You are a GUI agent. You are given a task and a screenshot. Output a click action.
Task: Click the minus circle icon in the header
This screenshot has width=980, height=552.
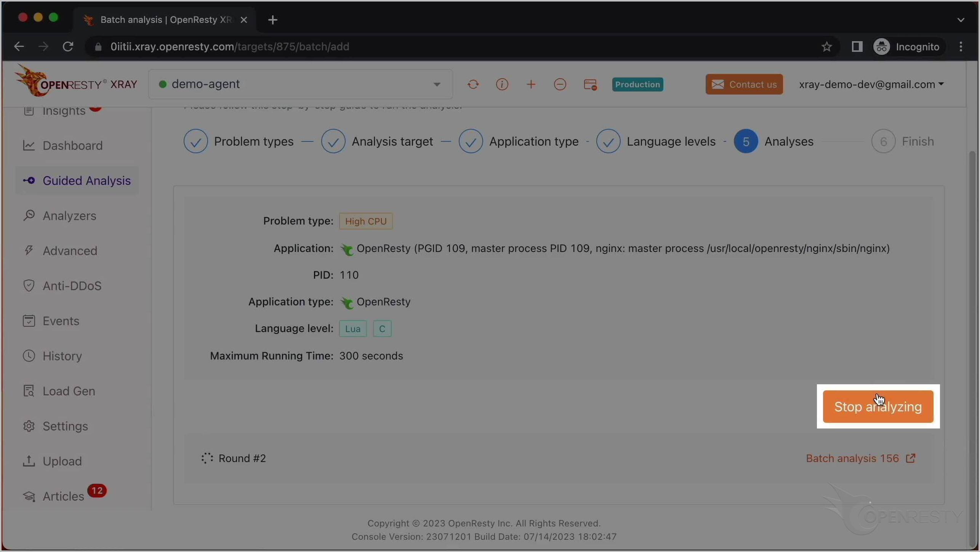point(560,84)
